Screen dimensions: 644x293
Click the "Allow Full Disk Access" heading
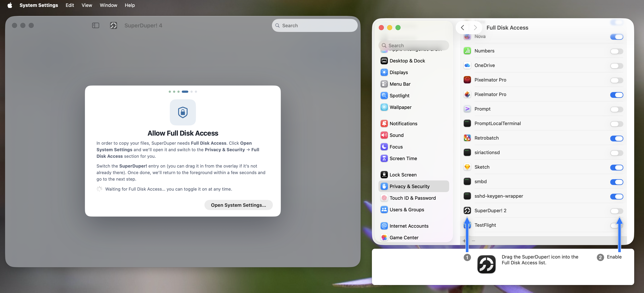pos(183,133)
